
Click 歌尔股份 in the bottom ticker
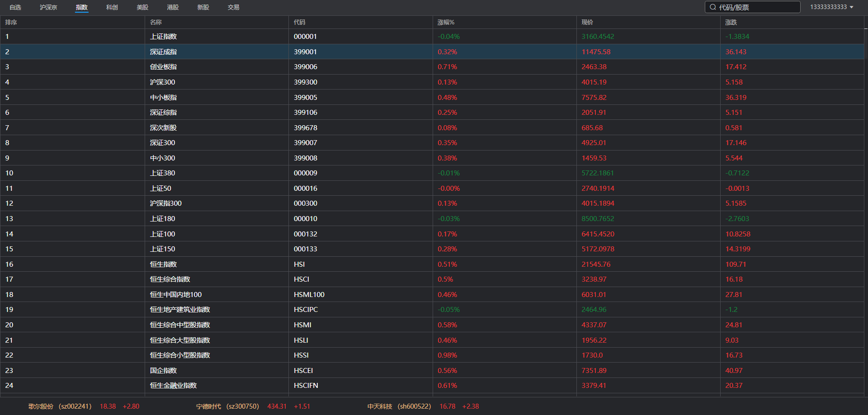coord(41,406)
